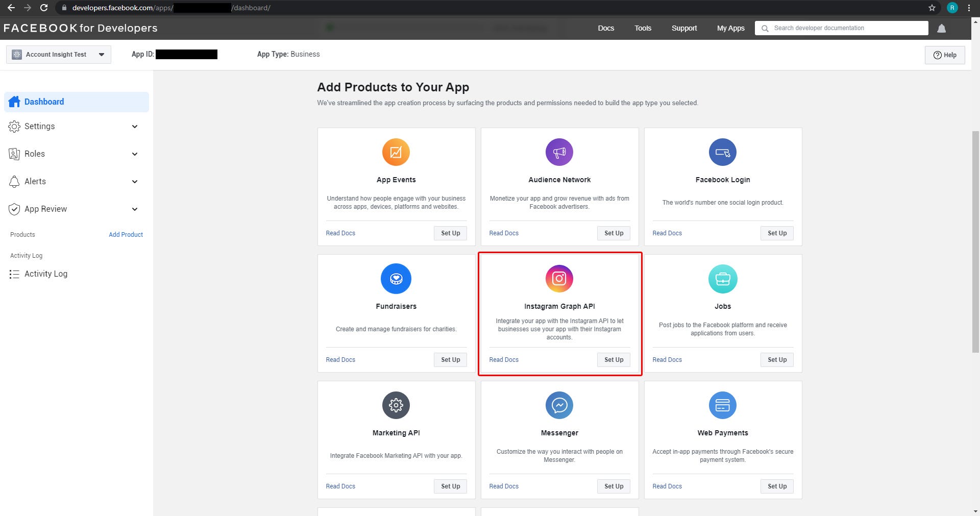980x516 pixels.
Task: Open Activity Log sidebar item
Action: pos(46,274)
